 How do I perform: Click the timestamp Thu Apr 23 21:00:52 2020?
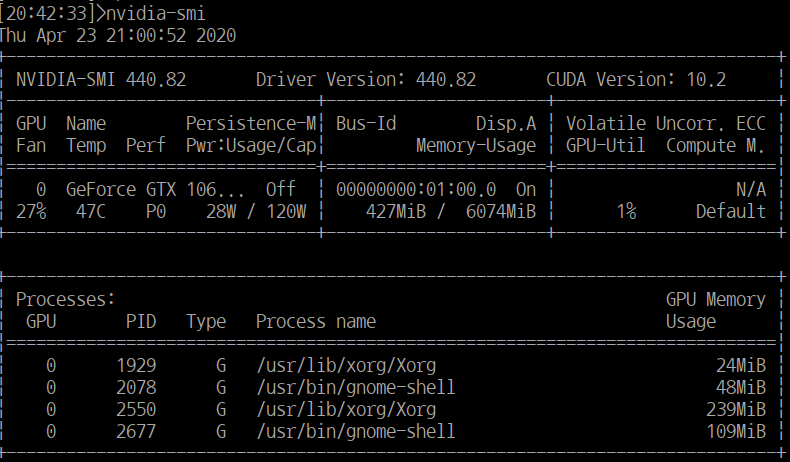(118, 34)
